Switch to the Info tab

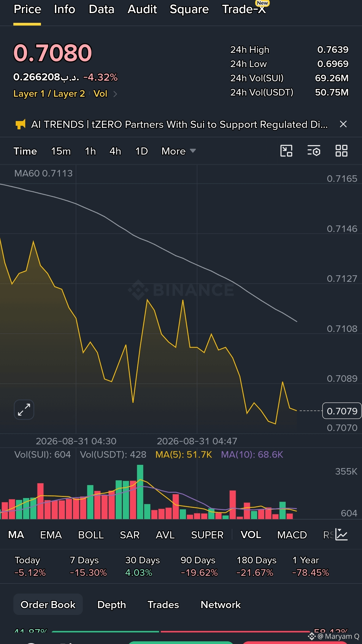pyautogui.click(x=65, y=9)
